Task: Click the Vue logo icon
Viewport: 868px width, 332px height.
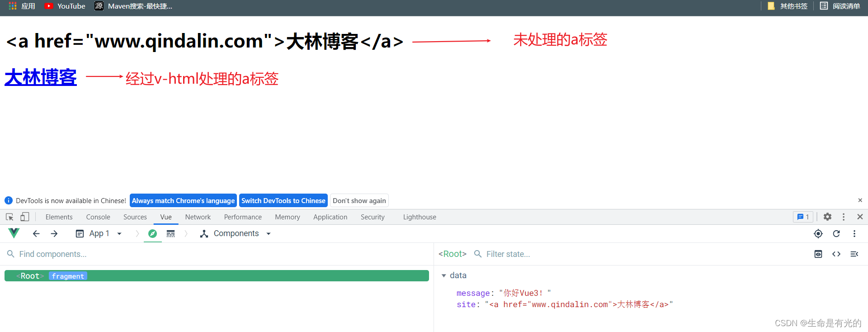Action: 14,233
